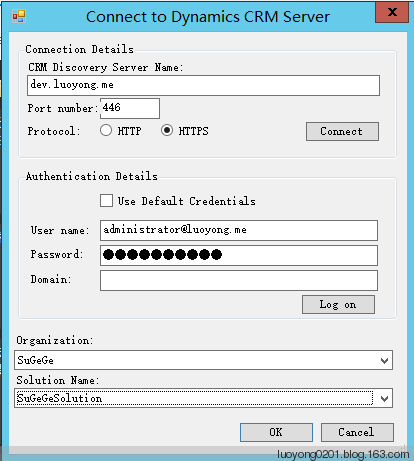
Task: Click the Password field
Action: point(239,255)
